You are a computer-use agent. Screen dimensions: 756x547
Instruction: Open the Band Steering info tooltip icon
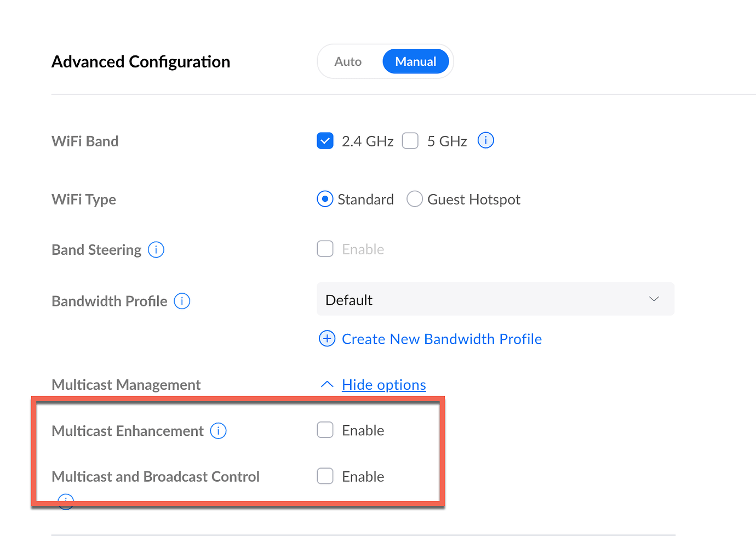click(156, 250)
